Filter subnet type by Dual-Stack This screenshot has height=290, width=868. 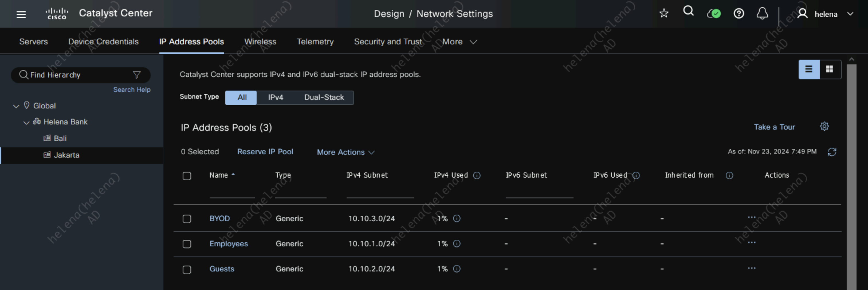click(x=324, y=98)
